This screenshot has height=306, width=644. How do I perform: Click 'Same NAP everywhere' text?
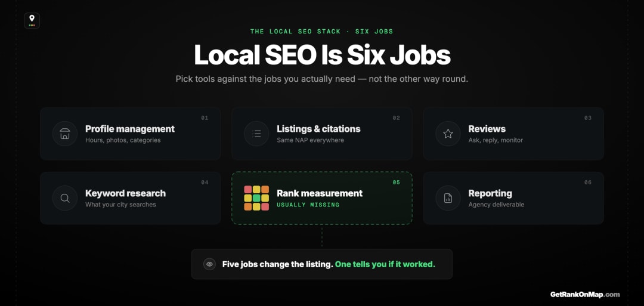point(310,140)
